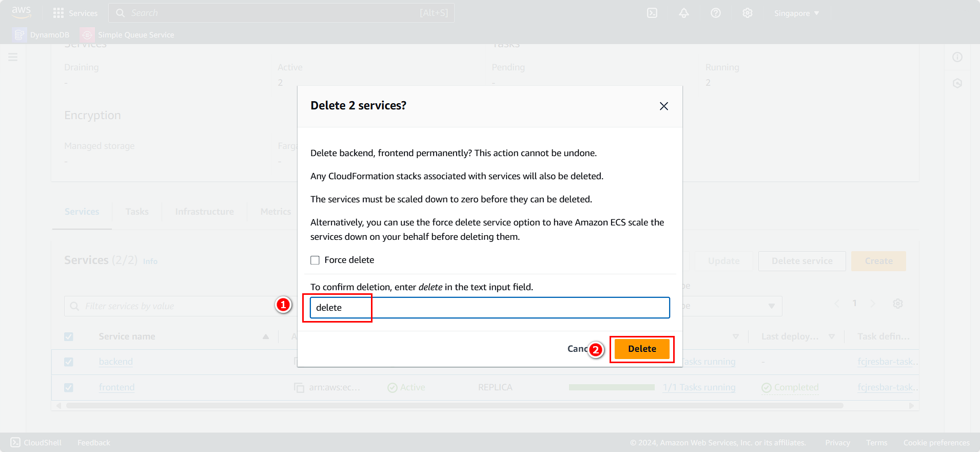Open Cookie preferences in footer
Image resolution: width=980 pixels, height=452 pixels.
click(x=936, y=442)
